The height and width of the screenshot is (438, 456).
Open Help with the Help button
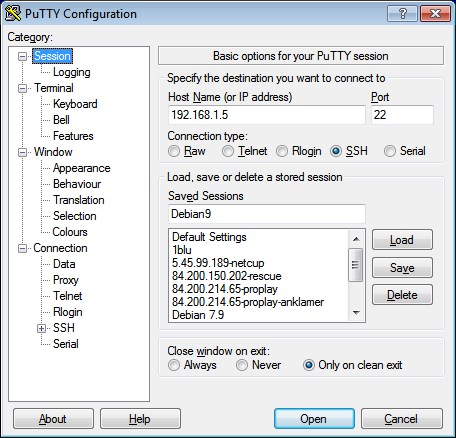140,419
